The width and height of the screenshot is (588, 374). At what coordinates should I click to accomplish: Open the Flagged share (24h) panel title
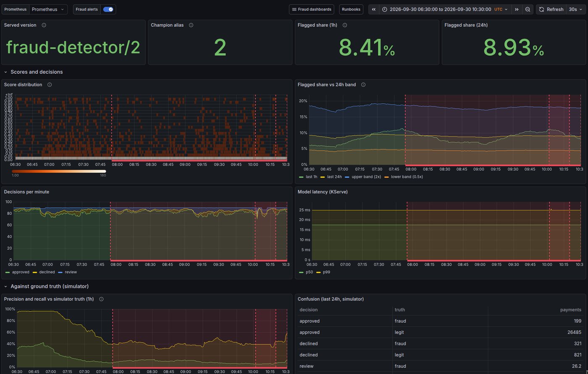466,25
